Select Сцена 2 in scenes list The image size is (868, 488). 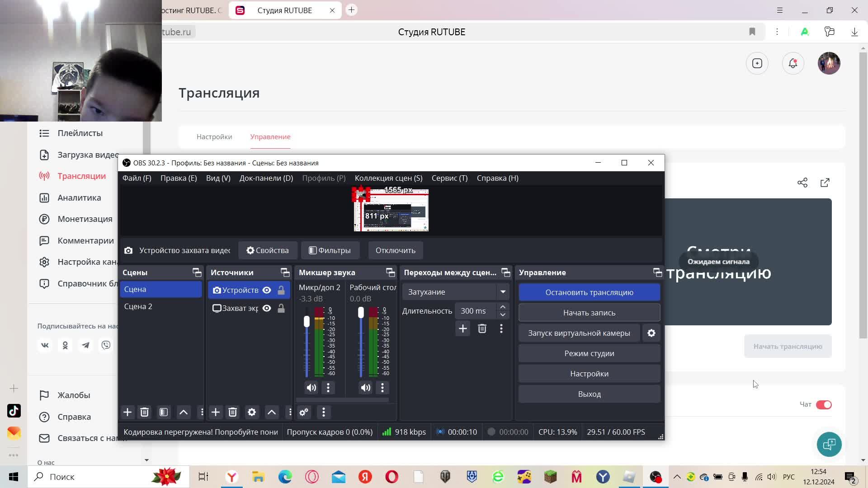161,306
